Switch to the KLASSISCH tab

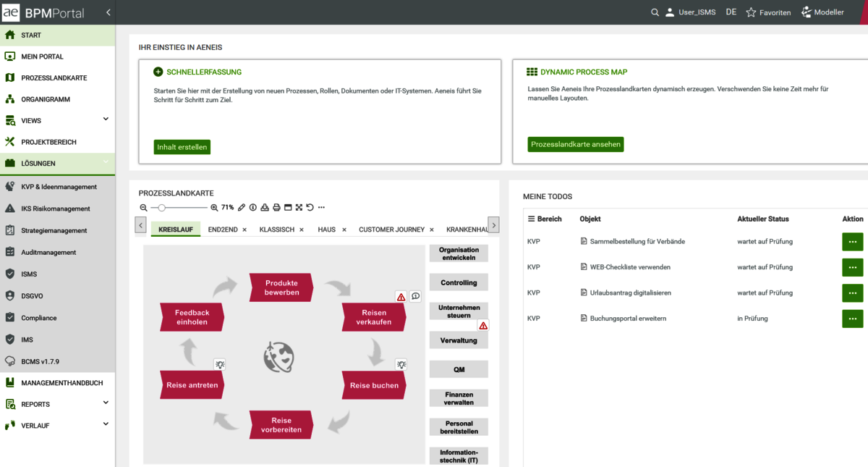[x=276, y=230]
